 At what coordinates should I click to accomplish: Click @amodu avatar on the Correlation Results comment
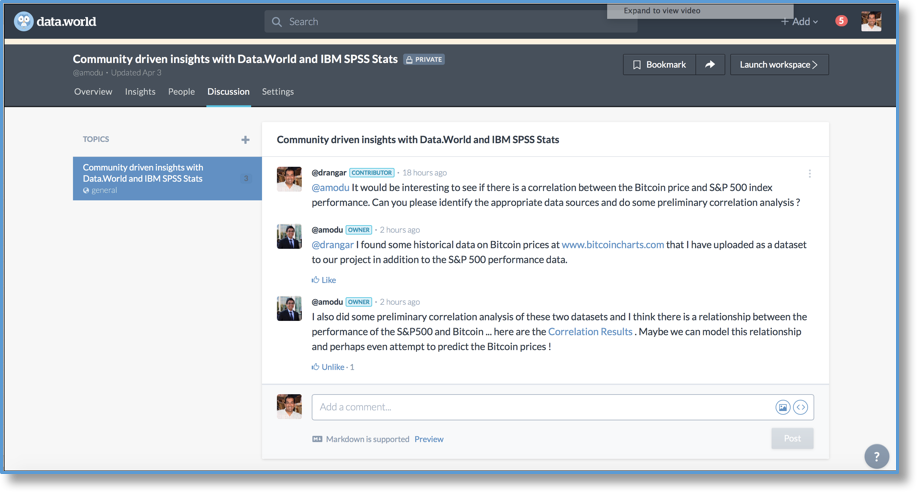[289, 308]
